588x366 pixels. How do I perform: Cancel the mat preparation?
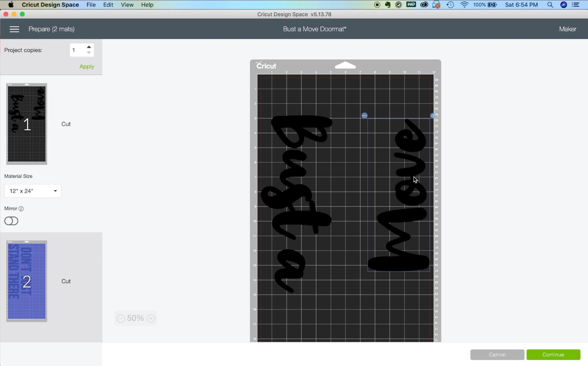tap(497, 355)
